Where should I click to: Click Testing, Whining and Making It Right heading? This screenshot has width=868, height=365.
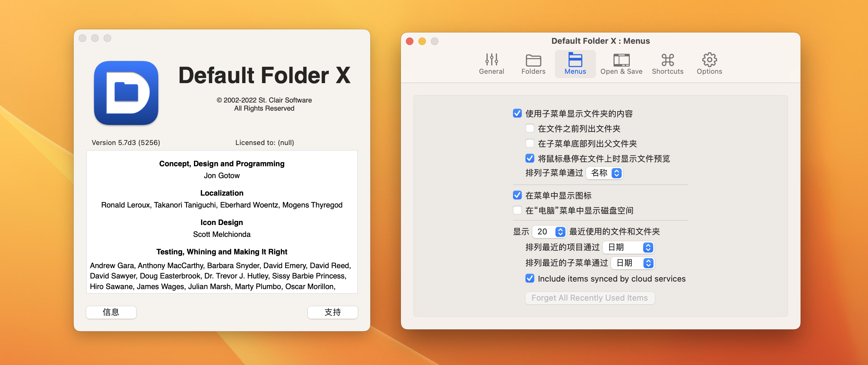point(221,252)
